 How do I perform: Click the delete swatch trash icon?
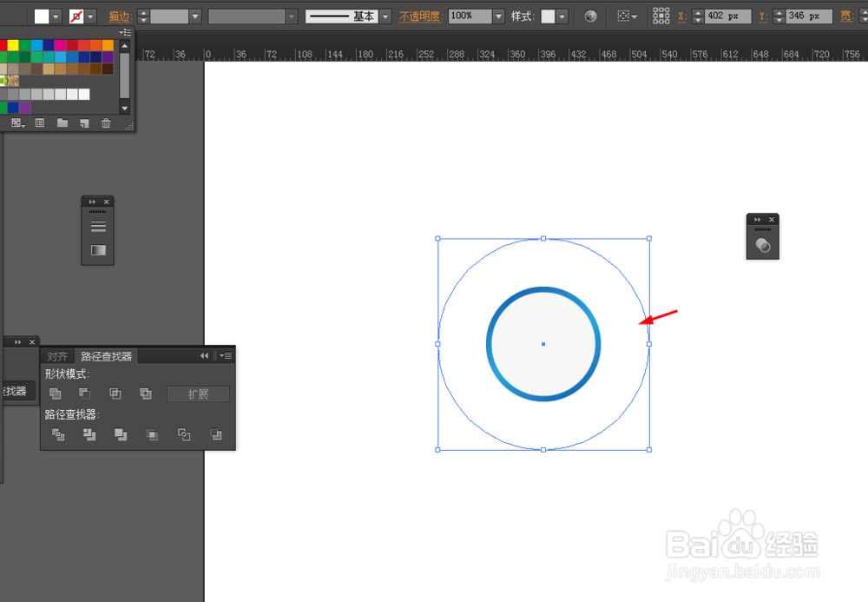(106, 123)
